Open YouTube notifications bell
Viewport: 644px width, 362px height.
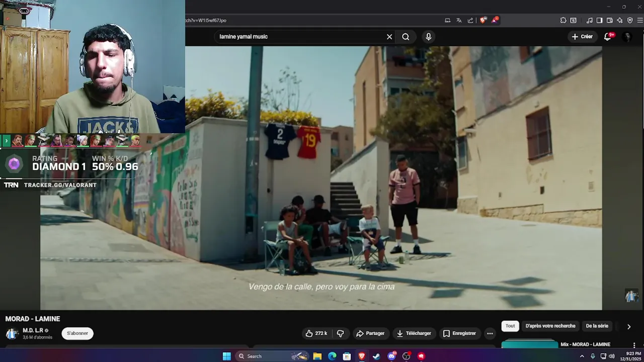[608, 37]
